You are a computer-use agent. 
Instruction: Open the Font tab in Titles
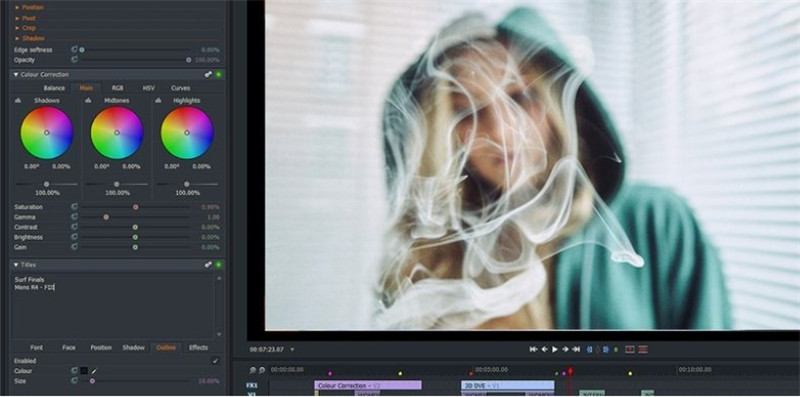(37, 348)
